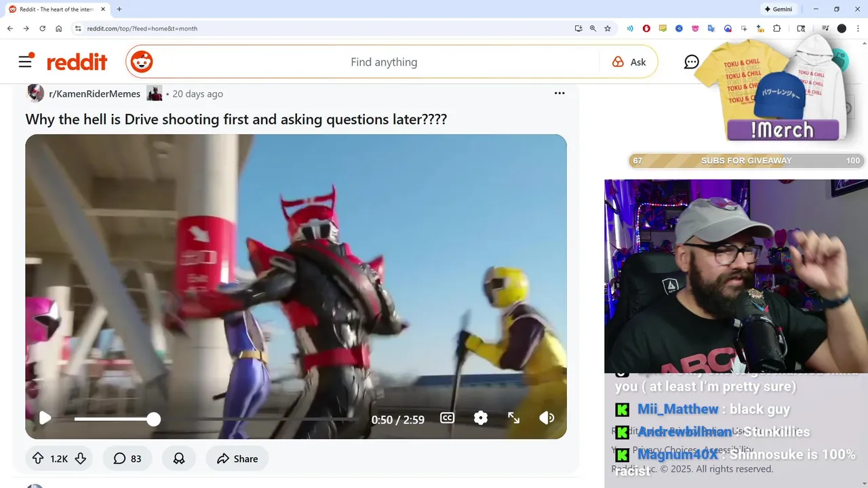Select the Reddit browser tab
This screenshot has width=868, height=488.
57,9
